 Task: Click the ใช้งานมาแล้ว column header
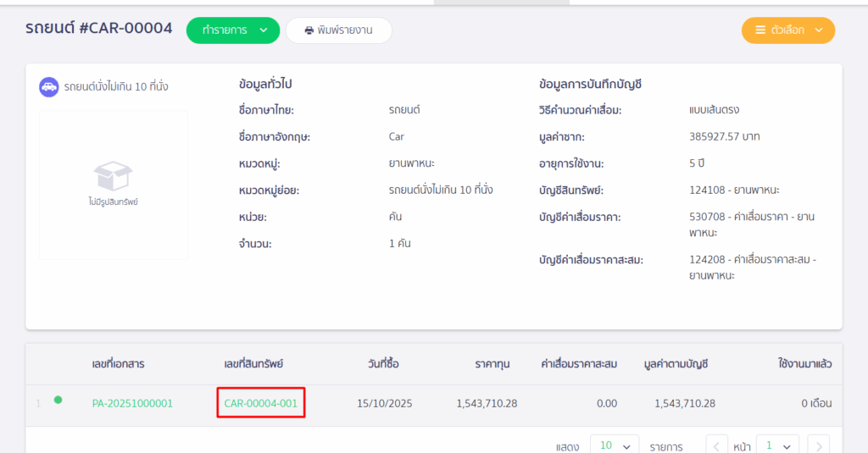804,364
